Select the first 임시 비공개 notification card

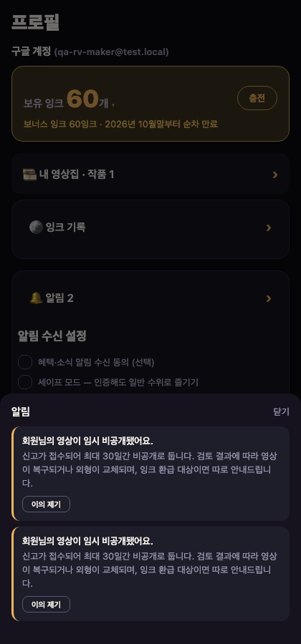[150, 474]
